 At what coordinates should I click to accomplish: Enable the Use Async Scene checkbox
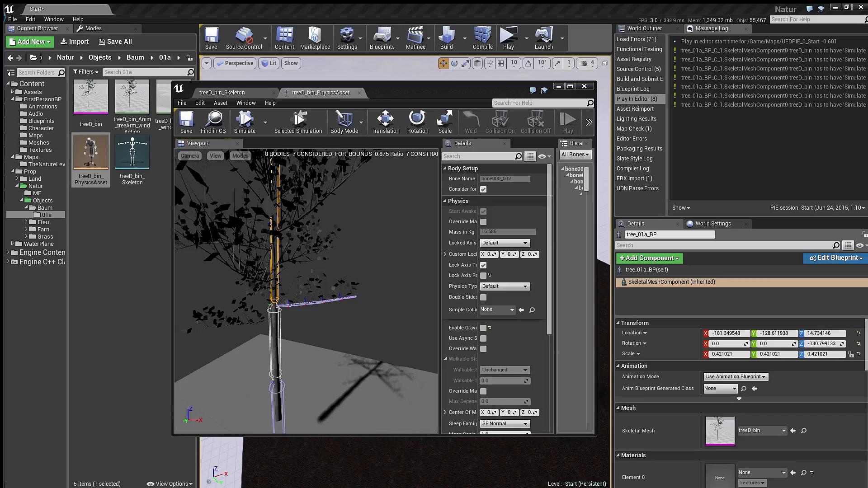[483, 338]
